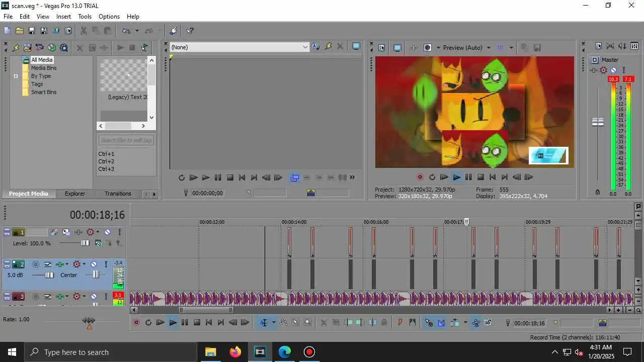Open mixer preferences icon in Master panel
The width and height of the screenshot is (644, 362).
click(599, 46)
